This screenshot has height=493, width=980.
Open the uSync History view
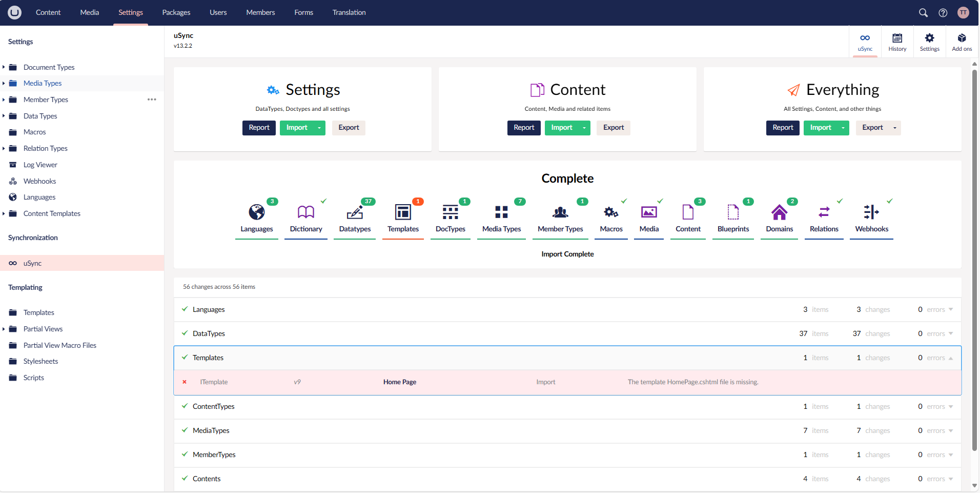897,42
